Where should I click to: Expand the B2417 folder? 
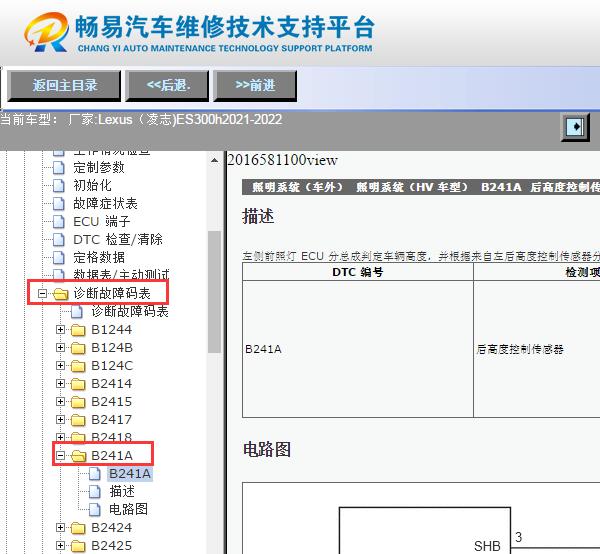(60, 419)
